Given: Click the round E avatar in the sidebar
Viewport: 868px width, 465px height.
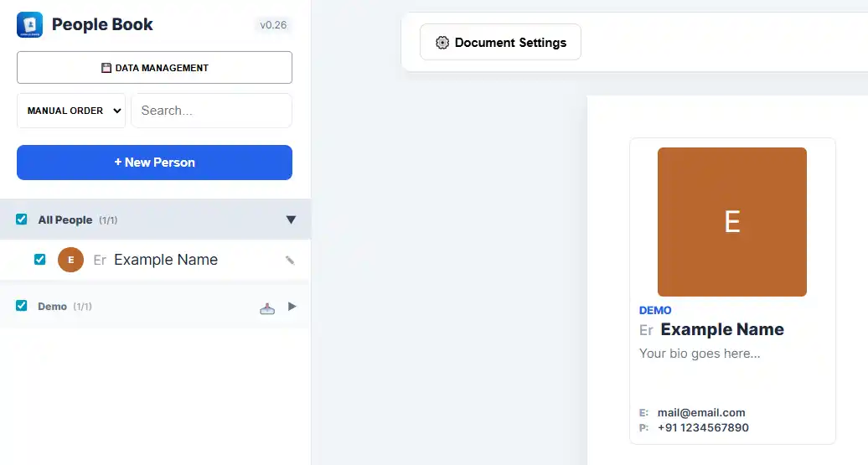Looking at the screenshot, I should pos(70,260).
